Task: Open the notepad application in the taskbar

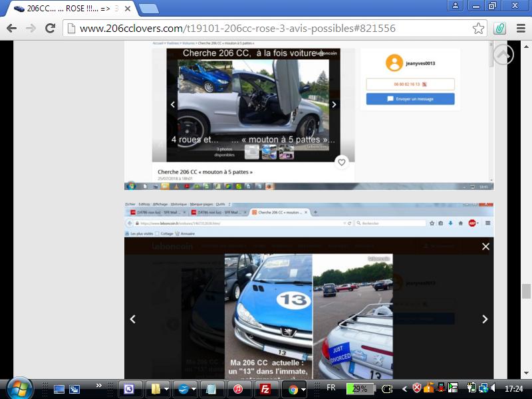Action: pos(211,389)
